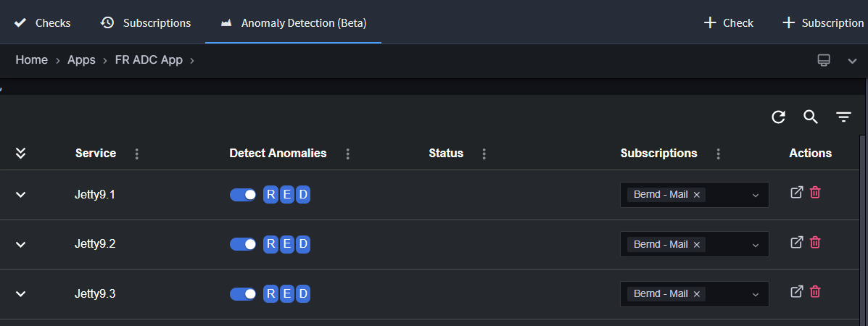Image resolution: width=868 pixels, height=326 pixels.
Task: Expand all rows with double chevron
Action: 20,153
